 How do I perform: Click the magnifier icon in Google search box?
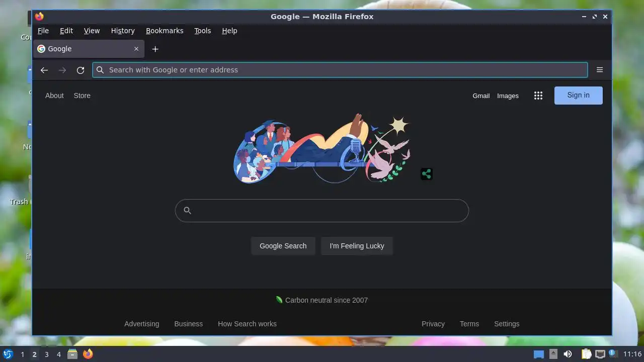187,210
